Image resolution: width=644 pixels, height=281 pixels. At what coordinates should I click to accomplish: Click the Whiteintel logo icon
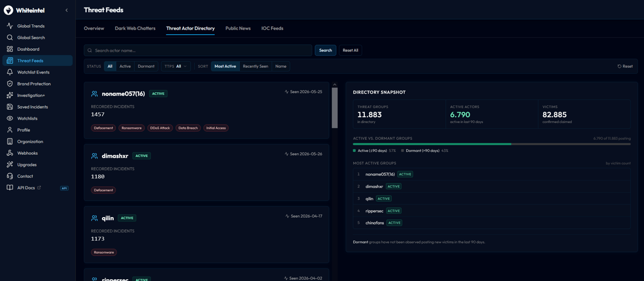click(9, 10)
